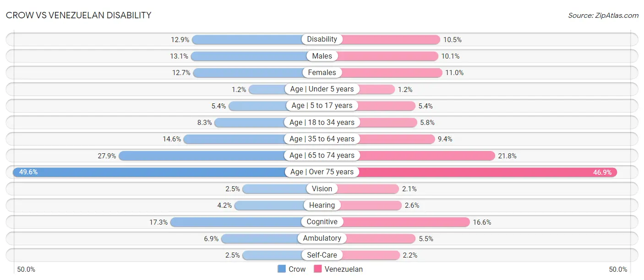Image resolution: width=644 pixels, height=280 pixels.
Task: Click the Crow legend color swatch
Action: 282,269
